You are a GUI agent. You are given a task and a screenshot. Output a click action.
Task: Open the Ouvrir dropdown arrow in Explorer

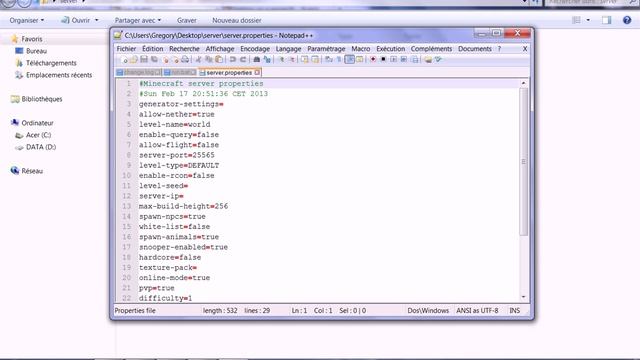pyautogui.click(x=97, y=20)
